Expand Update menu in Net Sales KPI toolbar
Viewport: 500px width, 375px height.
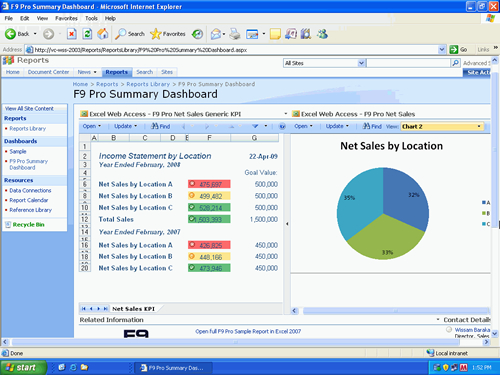pyautogui.click(x=125, y=126)
